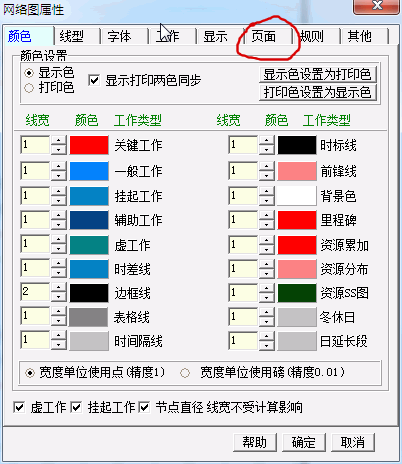Change the dark green 资源SS图 color
The image size is (402, 464).
(x=297, y=293)
